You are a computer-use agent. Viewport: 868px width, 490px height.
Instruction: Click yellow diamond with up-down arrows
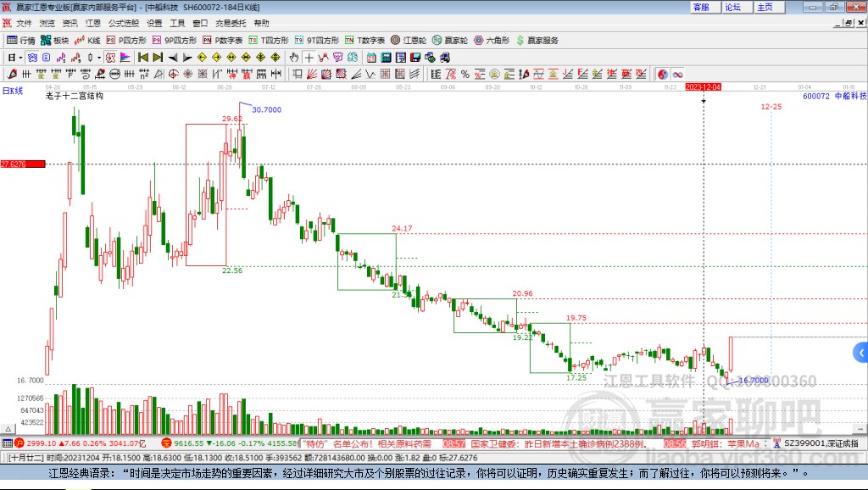275,58
